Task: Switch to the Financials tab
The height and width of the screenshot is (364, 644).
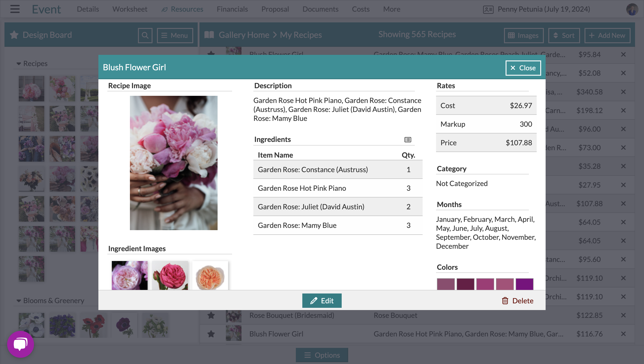Action: (232, 9)
